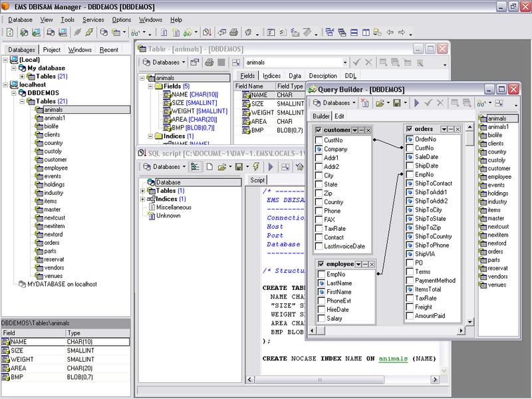Click the stop square in the Table window toolbar
The image size is (532, 399).
click(221, 63)
